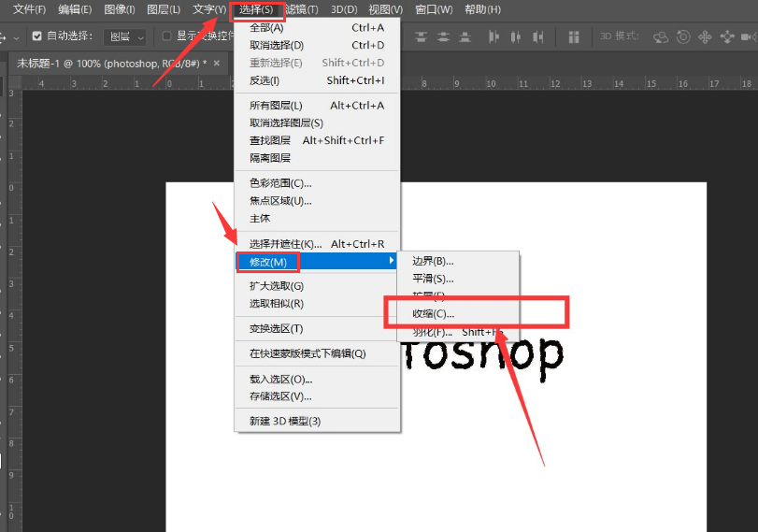Click the highlighted 修改(M) menu entry
This screenshot has height=532, width=758.
[x=317, y=262]
